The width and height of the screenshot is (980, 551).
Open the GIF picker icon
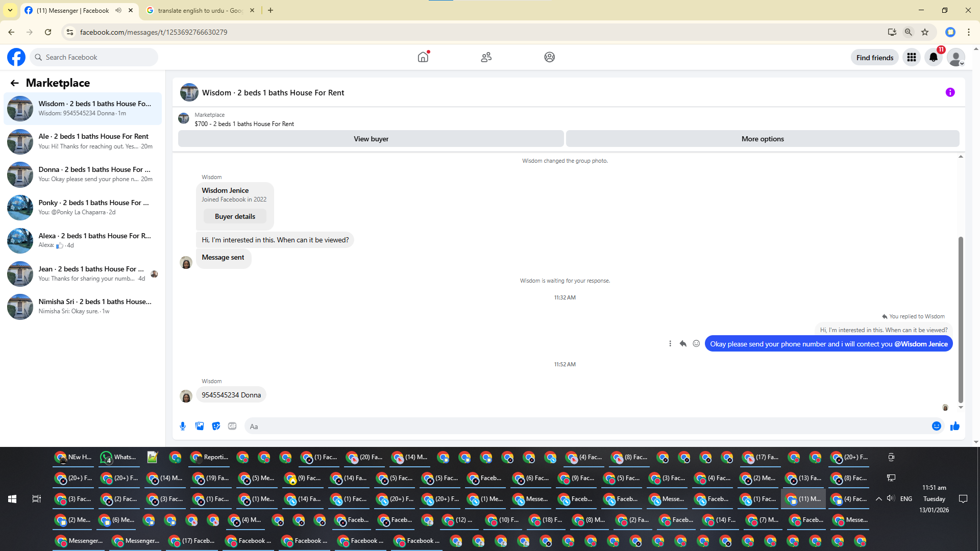coord(232,426)
